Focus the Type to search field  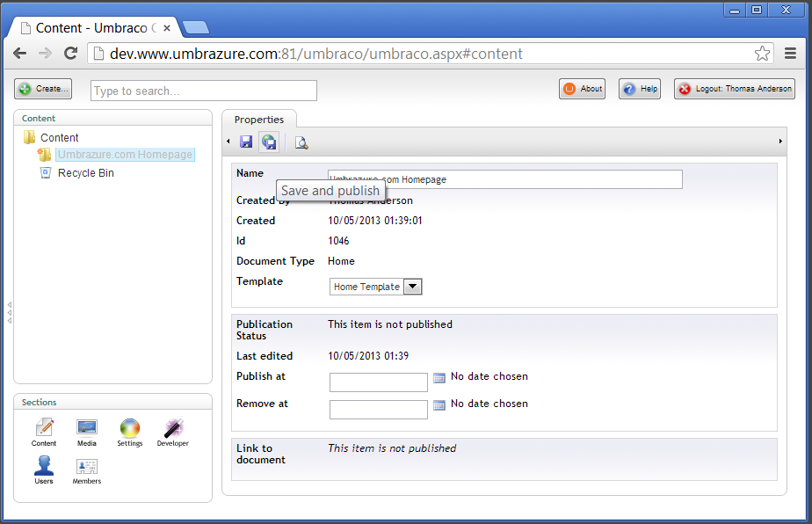coord(204,91)
